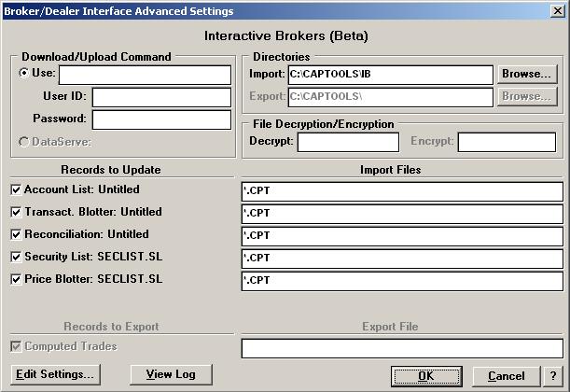The height and width of the screenshot is (392, 570).
Task: Click the Transact. Blotter import file field
Action: pos(402,214)
